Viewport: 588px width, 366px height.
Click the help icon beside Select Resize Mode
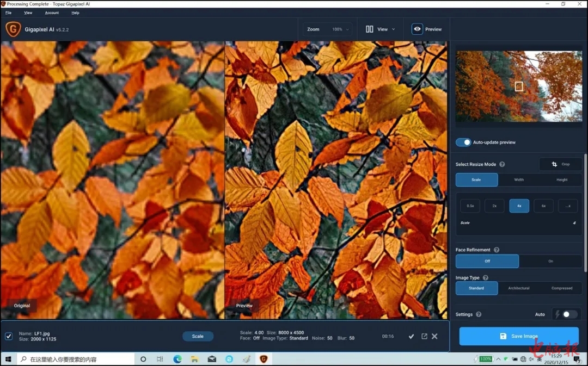coord(502,164)
